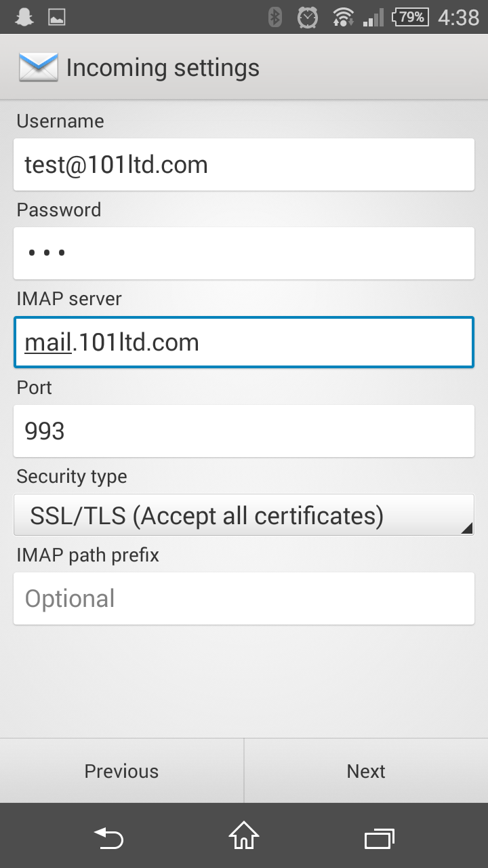Tap the IMAP path prefix Optional field
Screen dimensions: 488x868
pos(244,598)
